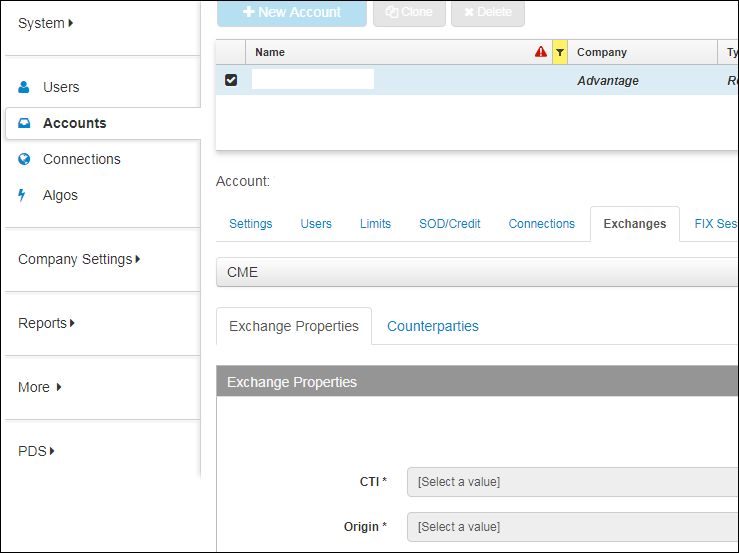Click the Clone button

coord(409,12)
